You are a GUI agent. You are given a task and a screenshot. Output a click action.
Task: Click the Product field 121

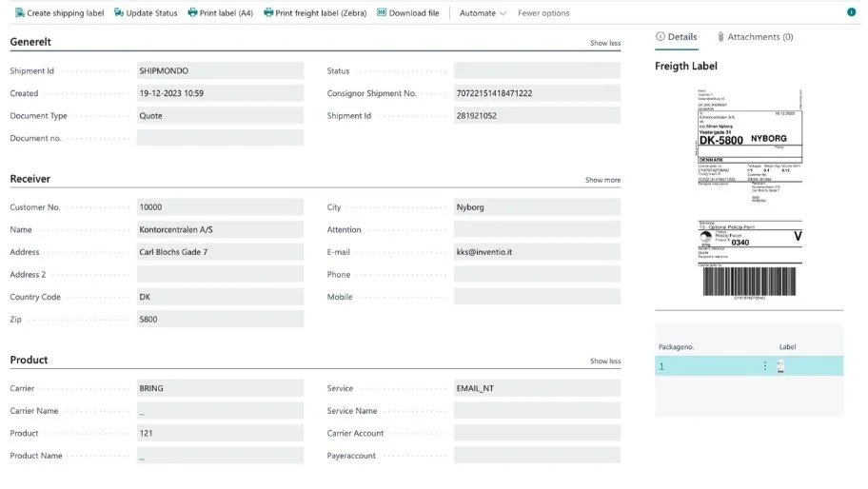coord(220,433)
